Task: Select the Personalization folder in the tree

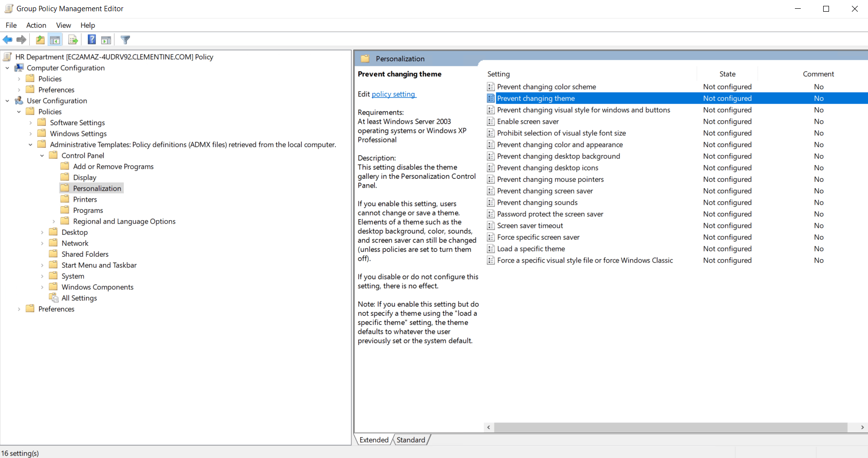Action: tap(97, 188)
